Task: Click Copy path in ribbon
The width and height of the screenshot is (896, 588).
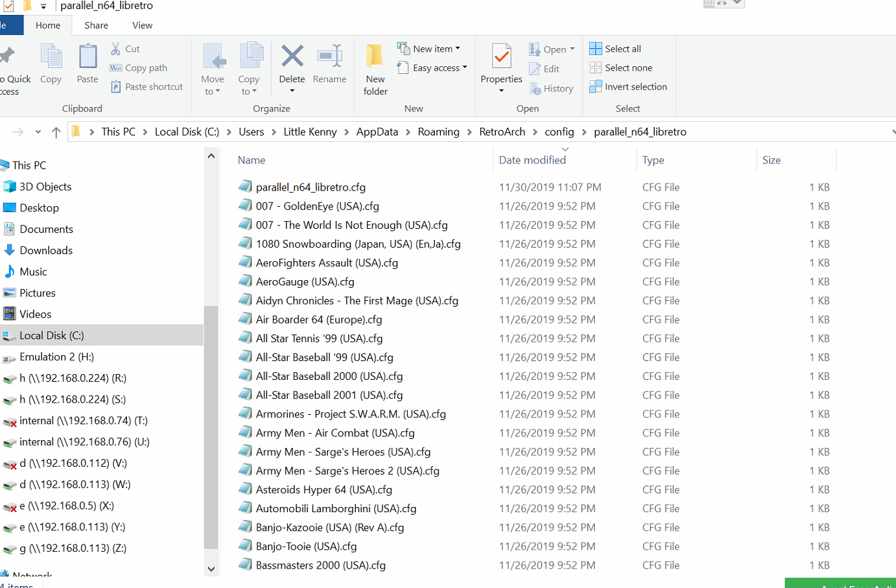Action: point(139,67)
